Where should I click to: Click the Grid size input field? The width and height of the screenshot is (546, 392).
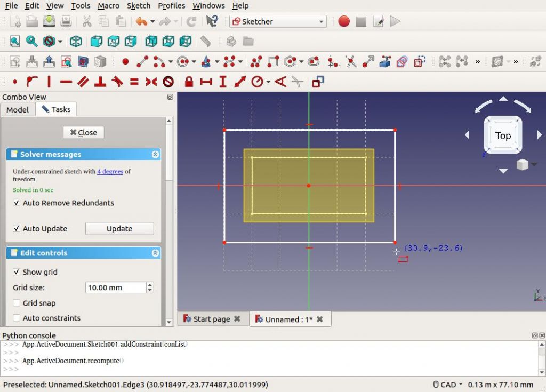115,287
